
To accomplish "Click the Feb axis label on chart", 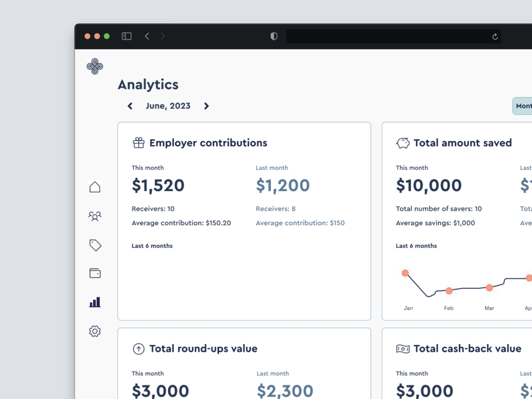I will 449,308.
